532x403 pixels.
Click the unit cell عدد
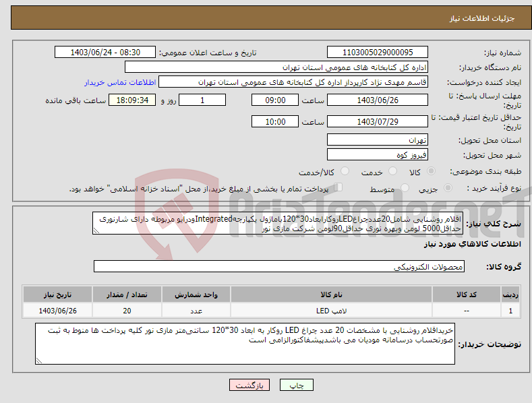[x=196, y=311]
